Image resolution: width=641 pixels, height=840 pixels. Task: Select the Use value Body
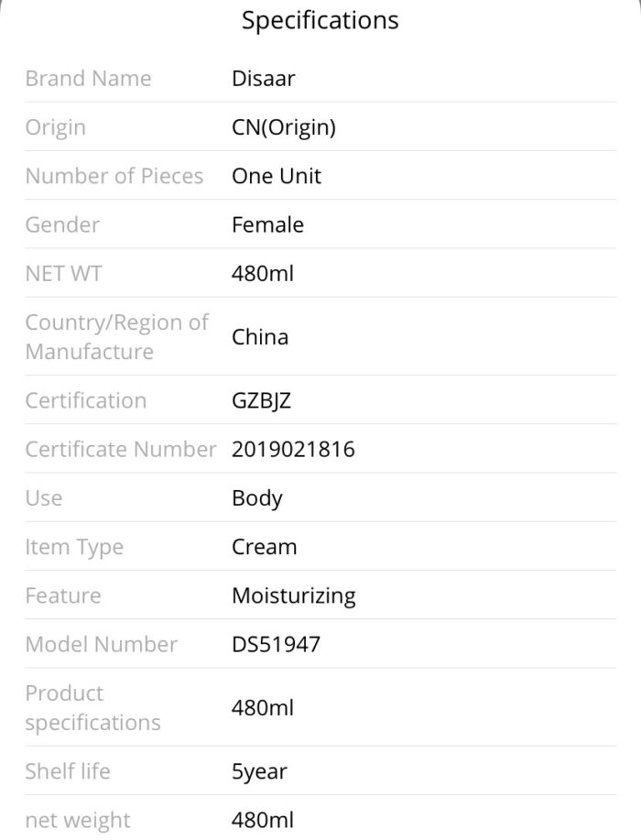pyautogui.click(x=257, y=498)
